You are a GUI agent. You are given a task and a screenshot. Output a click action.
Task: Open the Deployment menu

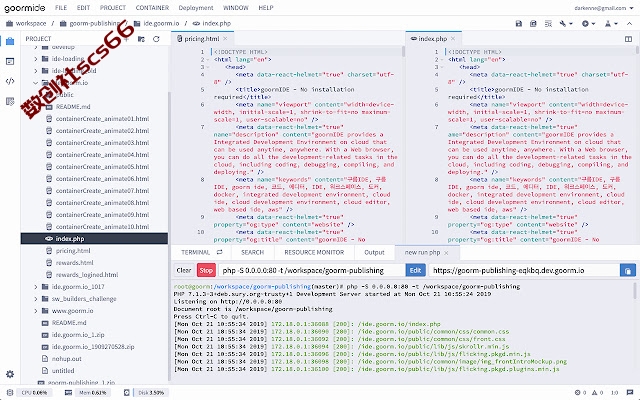tap(196, 8)
